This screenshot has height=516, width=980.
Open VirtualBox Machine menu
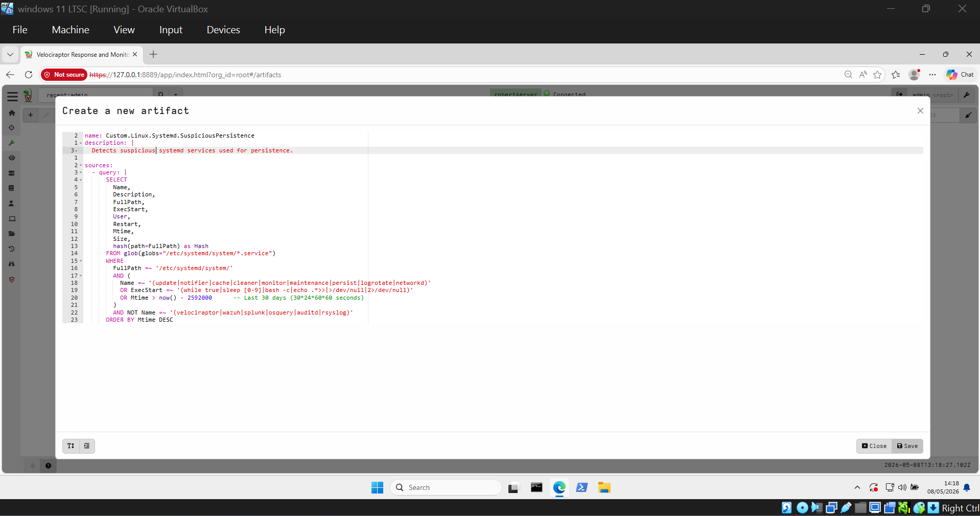click(x=71, y=30)
